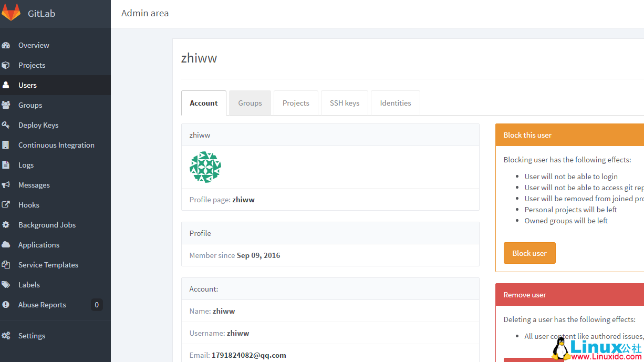Click the GitLab fox logo
The width and height of the screenshot is (644, 362).
coord(11,13)
